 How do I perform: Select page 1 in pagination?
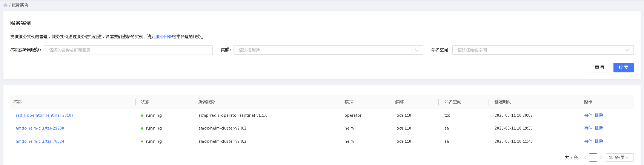click(593, 157)
